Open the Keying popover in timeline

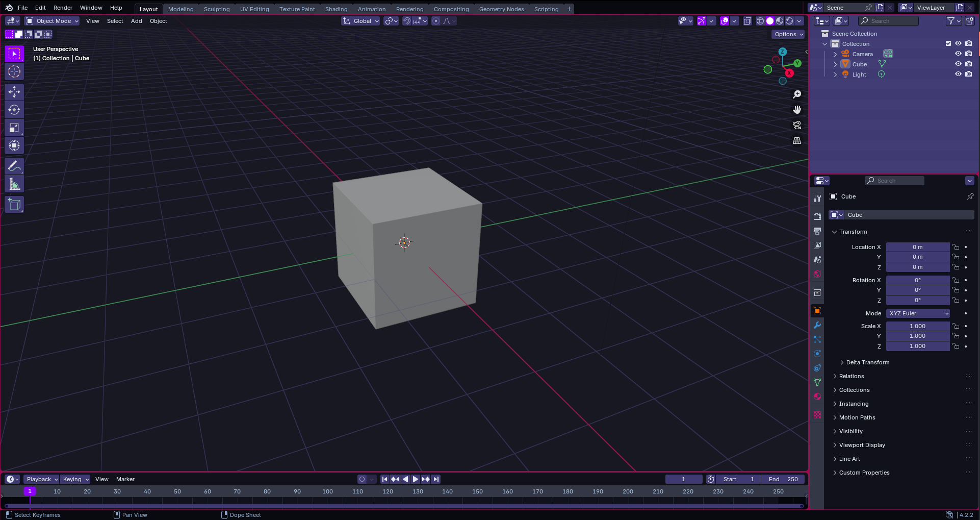pos(75,479)
